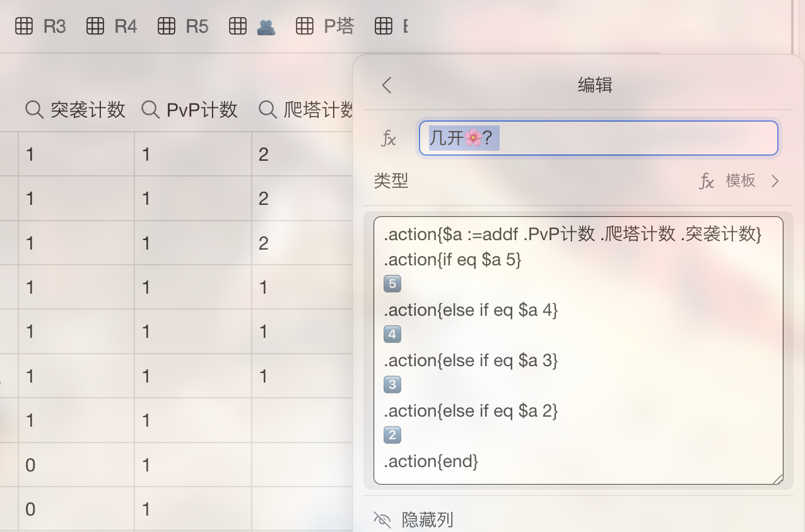This screenshot has height=532, width=805.
Task: Click the PvP计数 column header
Action: click(x=202, y=110)
